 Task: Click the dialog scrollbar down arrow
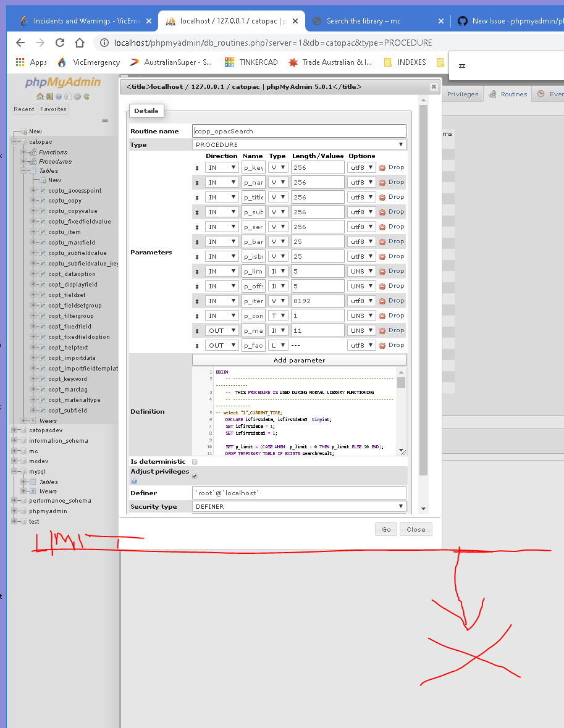(423, 509)
